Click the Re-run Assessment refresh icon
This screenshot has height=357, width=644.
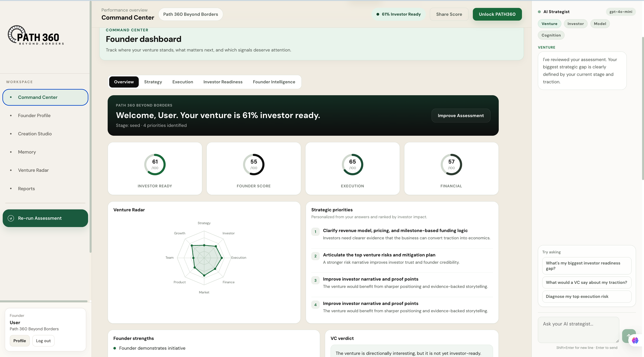11,218
